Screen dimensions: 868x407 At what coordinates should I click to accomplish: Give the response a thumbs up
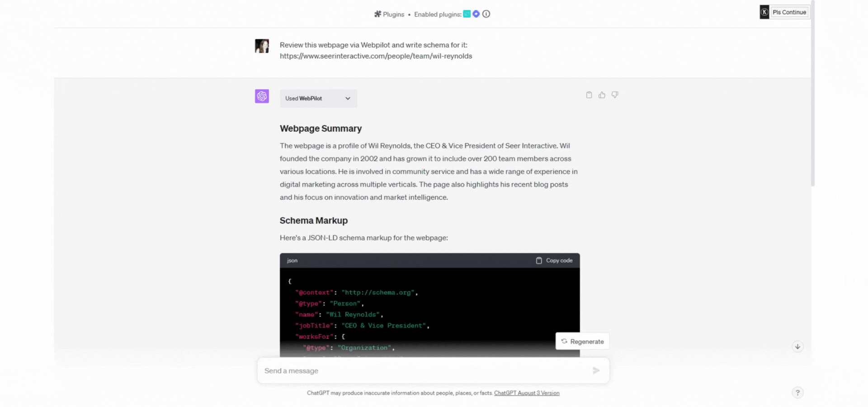tap(602, 95)
